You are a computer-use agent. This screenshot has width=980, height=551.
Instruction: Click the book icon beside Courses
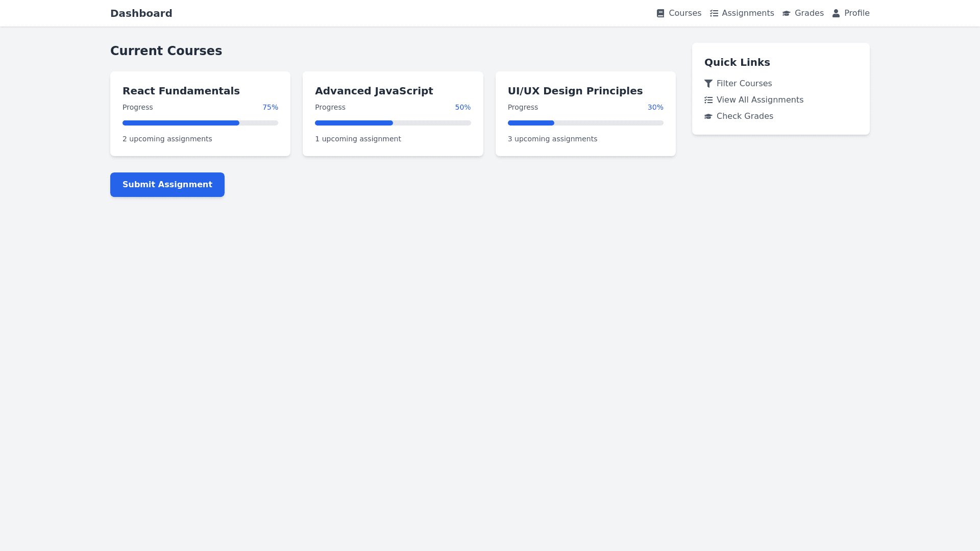(660, 13)
